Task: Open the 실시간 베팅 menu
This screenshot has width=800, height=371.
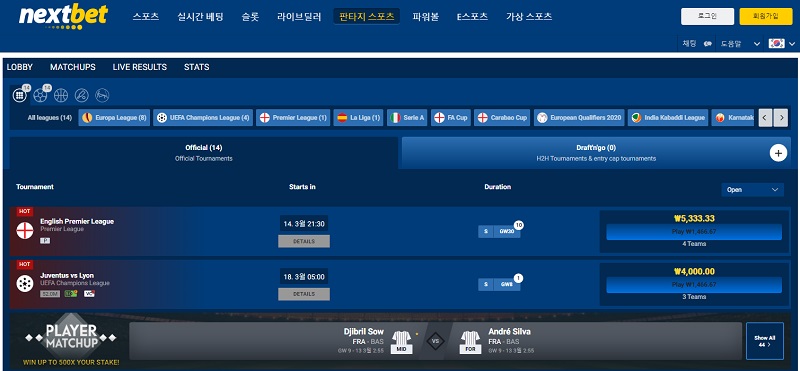Action: 200,16
